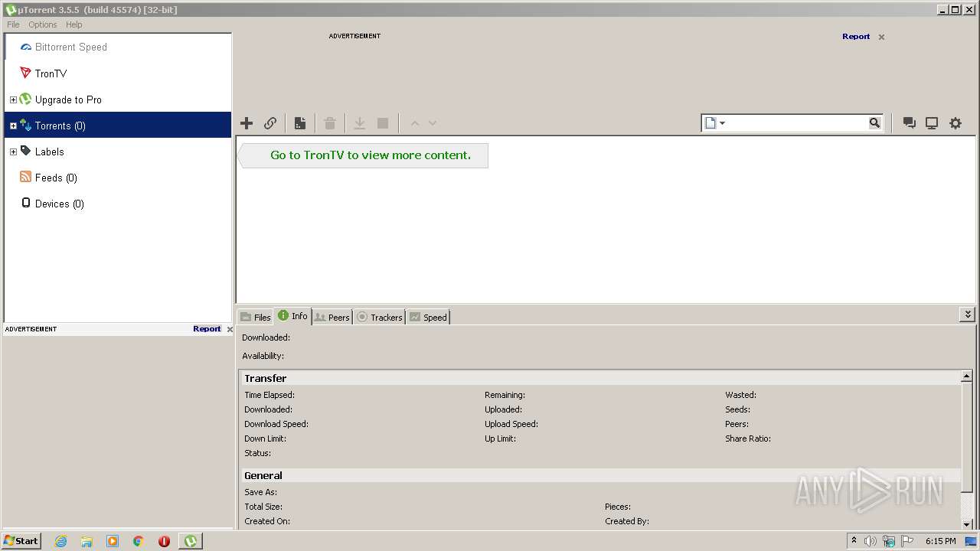Switch to the Files tab

coord(256,317)
